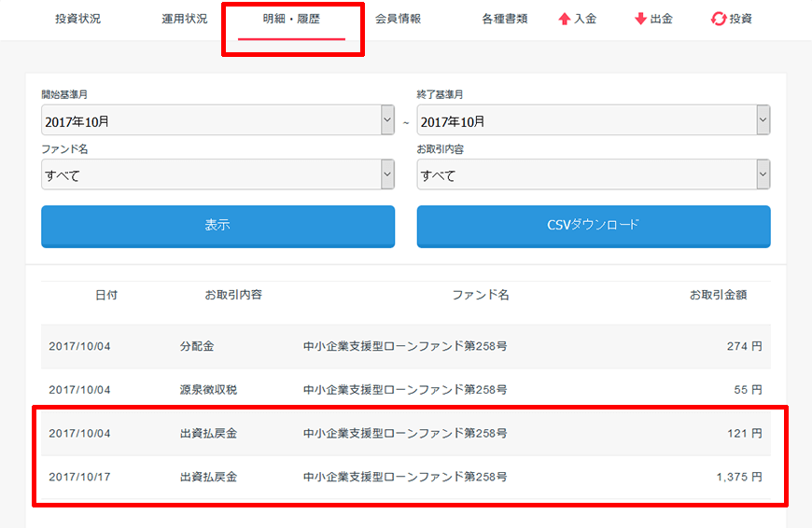
Task: Expand the ファンド名 dropdown arrow
Action: (387, 174)
